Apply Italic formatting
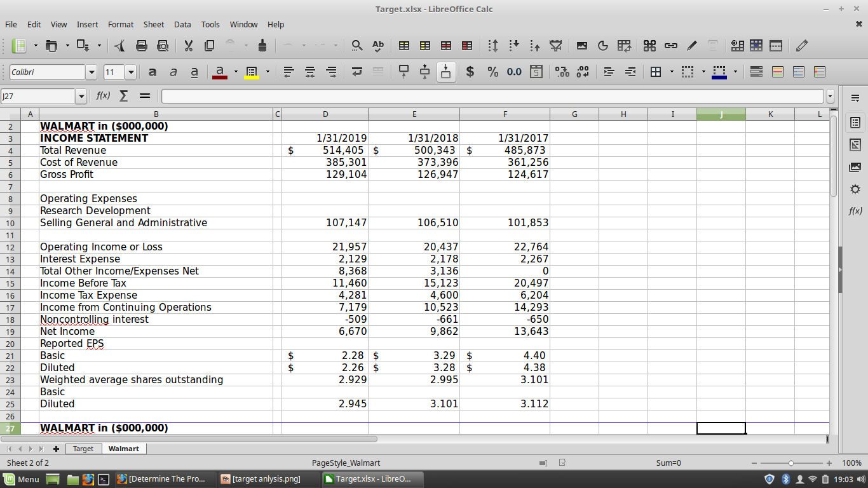Image resolution: width=868 pixels, height=488 pixels. [173, 72]
